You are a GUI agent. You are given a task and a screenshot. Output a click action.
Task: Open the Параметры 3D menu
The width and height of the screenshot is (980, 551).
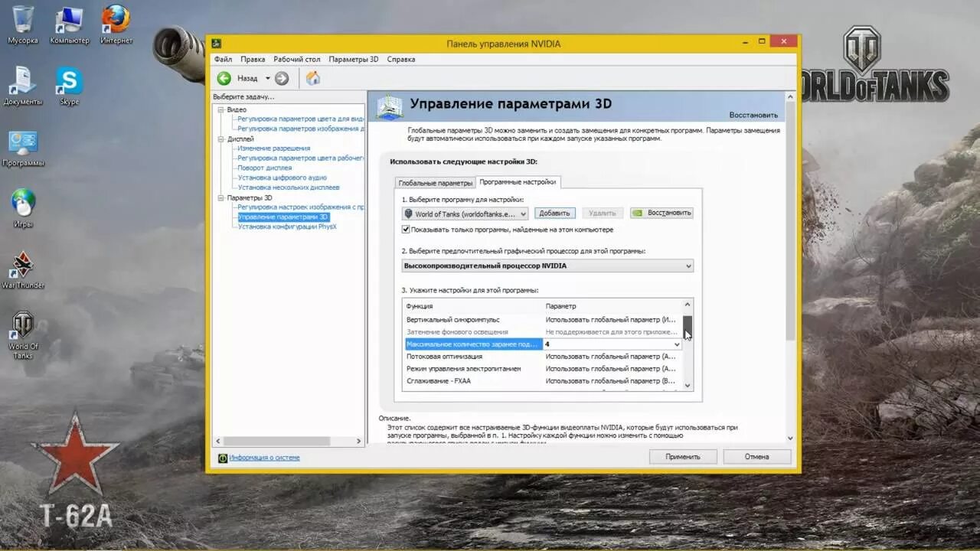pos(354,59)
